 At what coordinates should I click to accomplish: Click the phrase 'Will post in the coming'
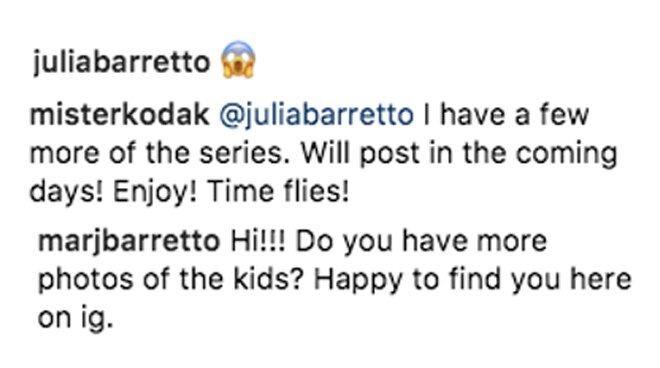(x=459, y=154)
